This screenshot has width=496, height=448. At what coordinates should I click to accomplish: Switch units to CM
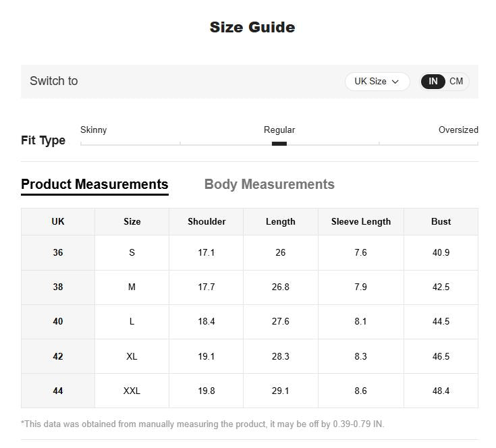456,81
